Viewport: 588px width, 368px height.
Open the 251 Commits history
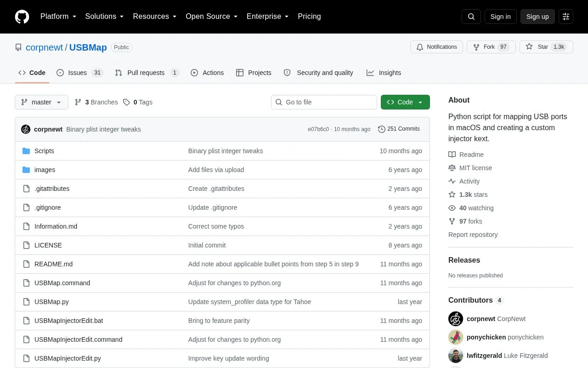coord(399,129)
